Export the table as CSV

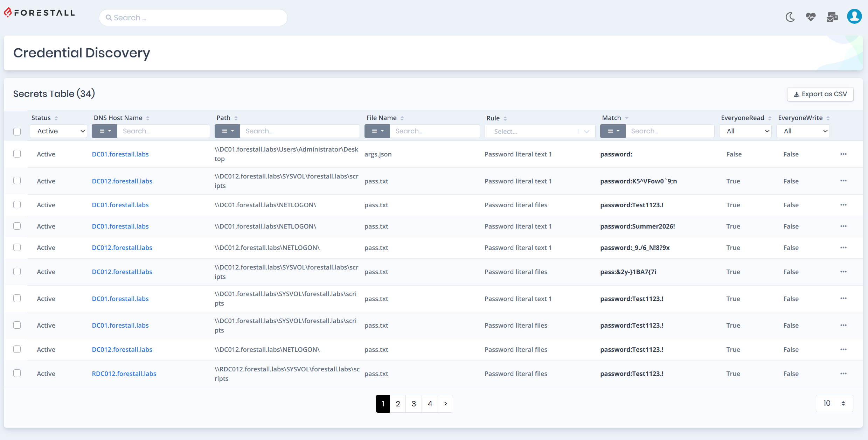click(820, 94)
